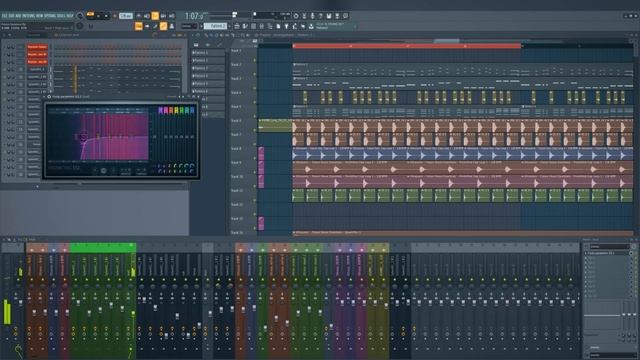Click the plus add-channel button below channel rack

[x=38, y=187]
